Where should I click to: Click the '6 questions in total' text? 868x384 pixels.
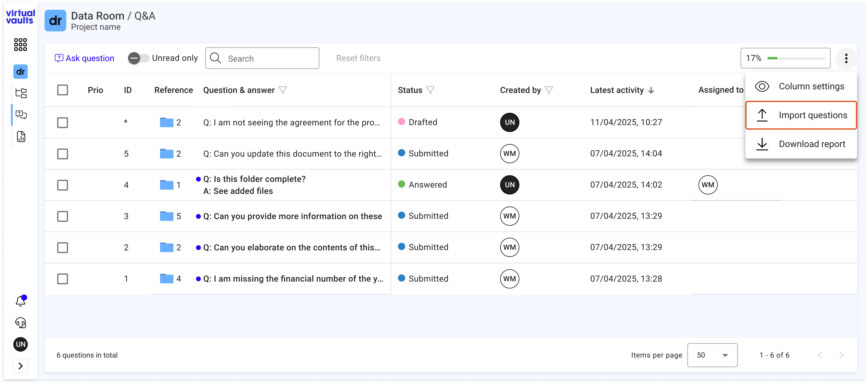87,355
